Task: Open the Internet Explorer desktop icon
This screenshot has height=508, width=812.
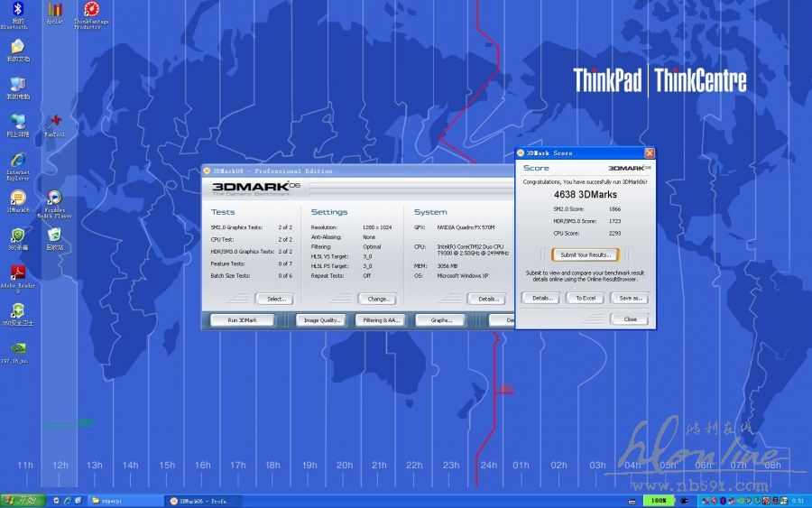Action: coord(18,162)
